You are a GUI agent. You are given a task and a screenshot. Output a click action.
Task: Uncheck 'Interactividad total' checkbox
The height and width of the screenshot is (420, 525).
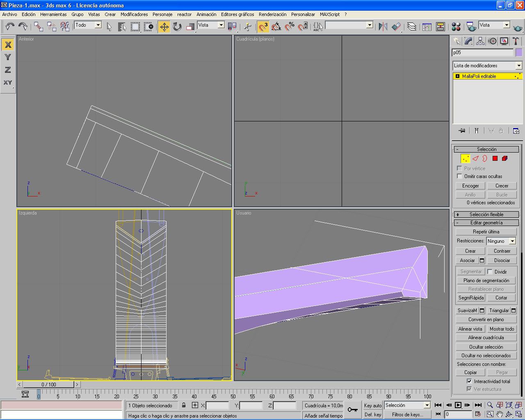469,381
